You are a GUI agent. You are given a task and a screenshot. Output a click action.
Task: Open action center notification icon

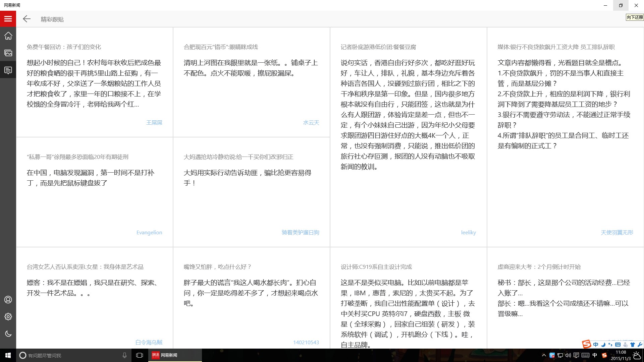576,355
